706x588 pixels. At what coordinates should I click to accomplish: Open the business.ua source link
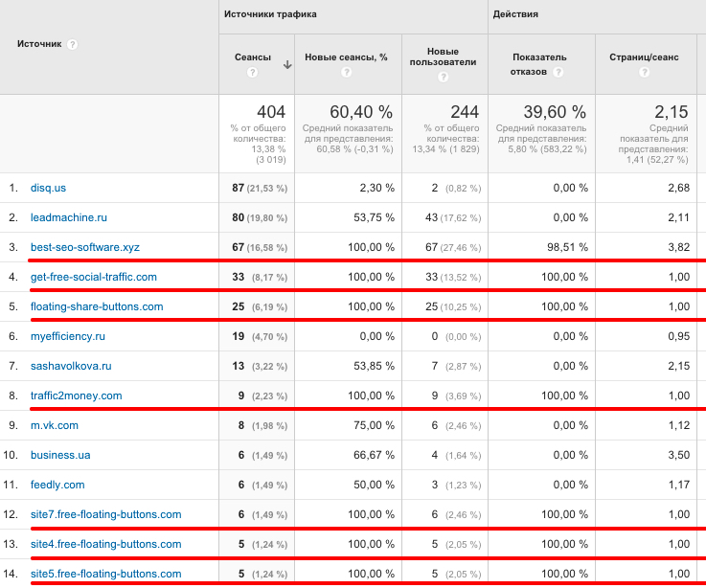[x=60, y=455]
